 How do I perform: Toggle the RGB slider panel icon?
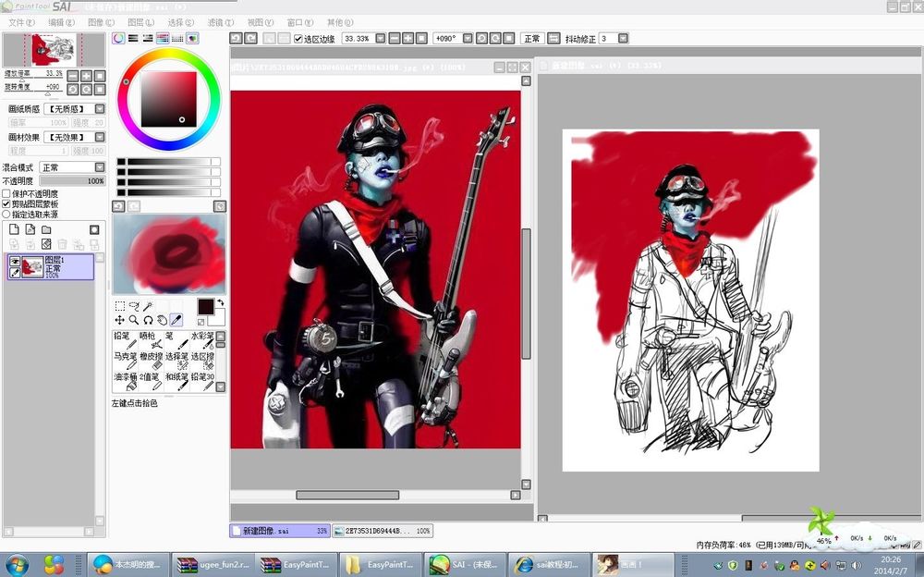[x=133, y=38]
